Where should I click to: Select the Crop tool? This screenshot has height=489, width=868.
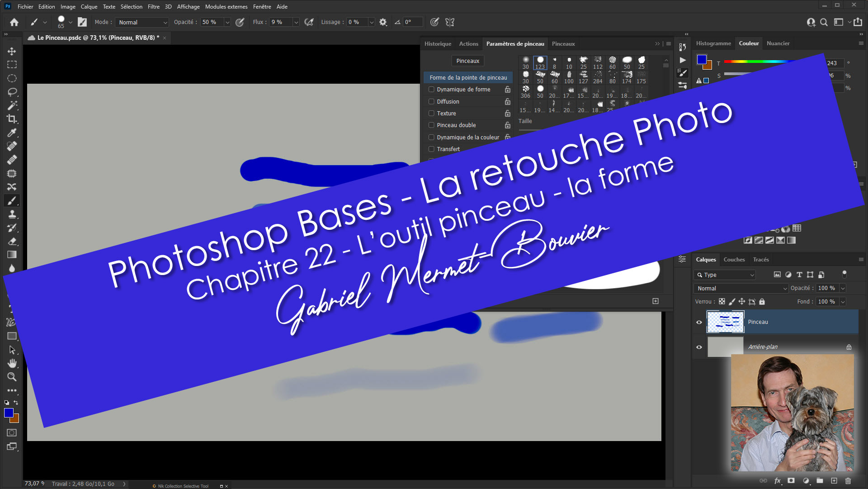click(x=12, y=119)
